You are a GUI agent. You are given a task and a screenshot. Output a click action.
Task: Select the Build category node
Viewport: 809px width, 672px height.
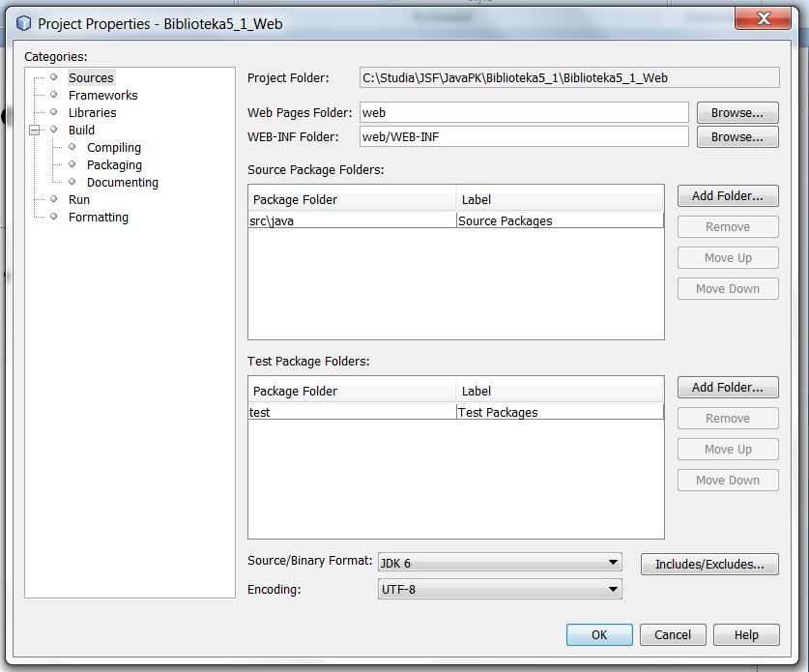[81, 131]
